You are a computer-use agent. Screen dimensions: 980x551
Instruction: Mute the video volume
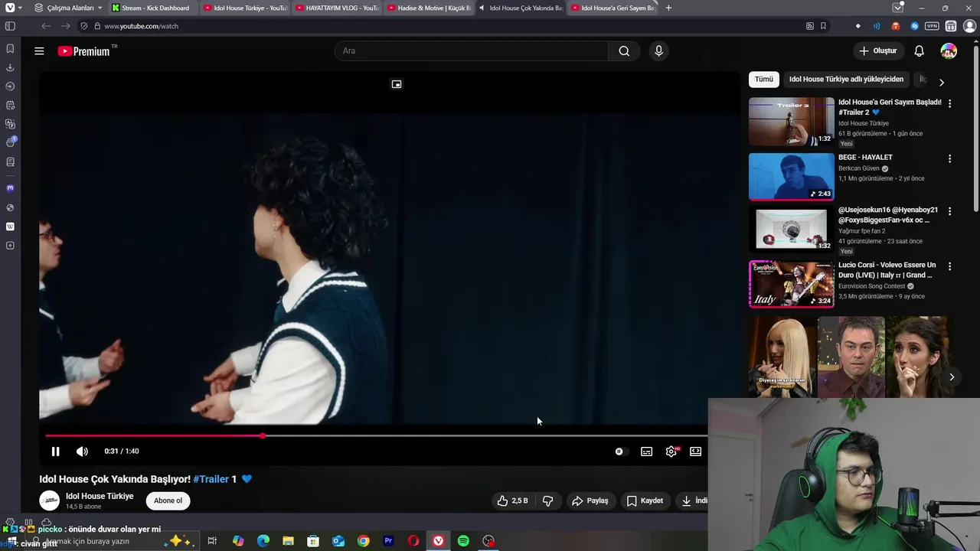[82, 452]
